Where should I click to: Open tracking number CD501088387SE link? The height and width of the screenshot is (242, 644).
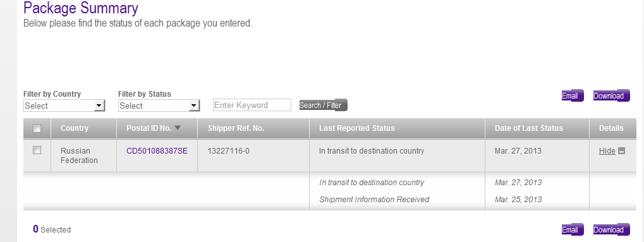point(157,151)
